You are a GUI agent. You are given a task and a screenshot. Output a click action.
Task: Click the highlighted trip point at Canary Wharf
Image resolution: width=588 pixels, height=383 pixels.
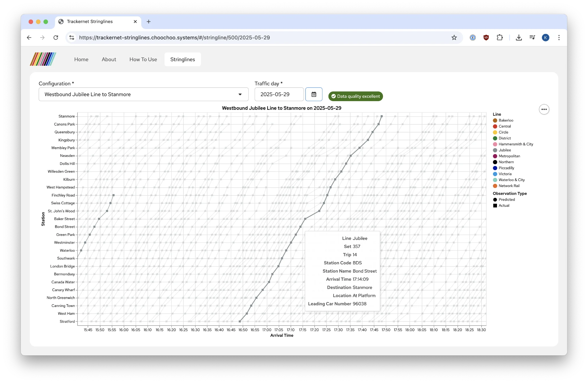[263, 290]
